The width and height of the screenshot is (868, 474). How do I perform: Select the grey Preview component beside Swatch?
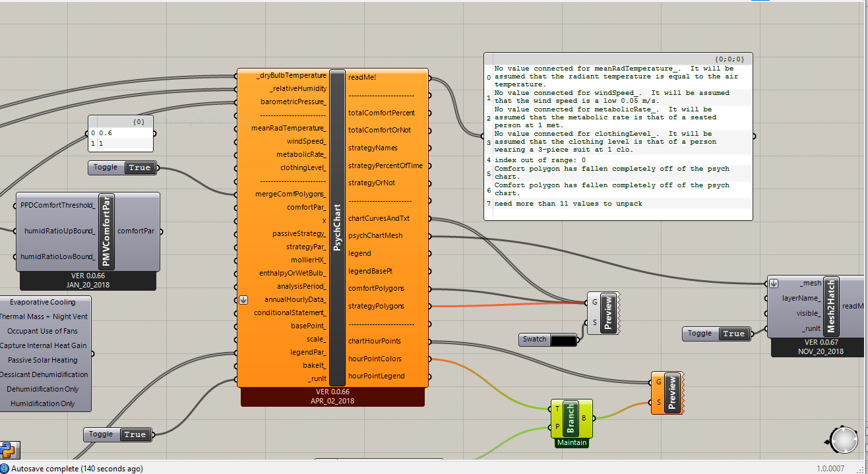(607, 312)
